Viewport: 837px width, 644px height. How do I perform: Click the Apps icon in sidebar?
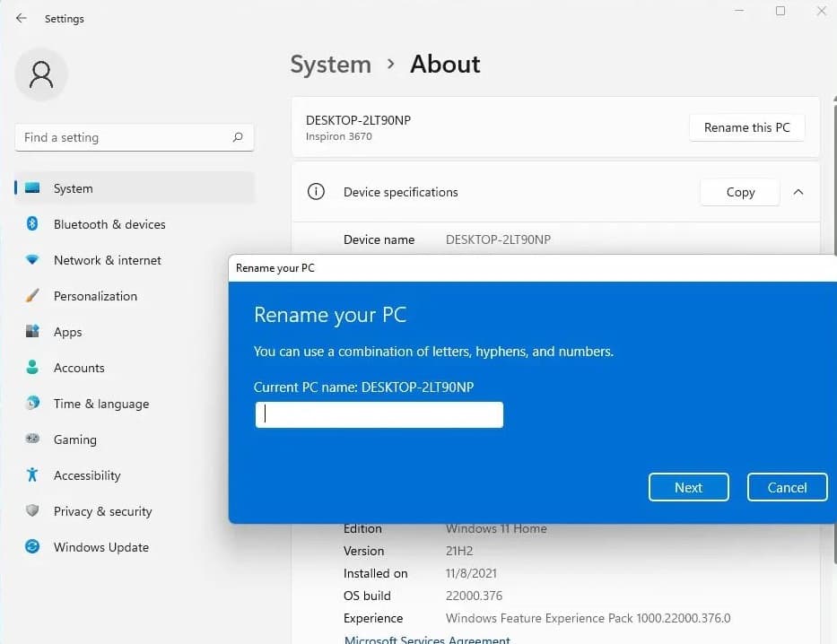32,332
